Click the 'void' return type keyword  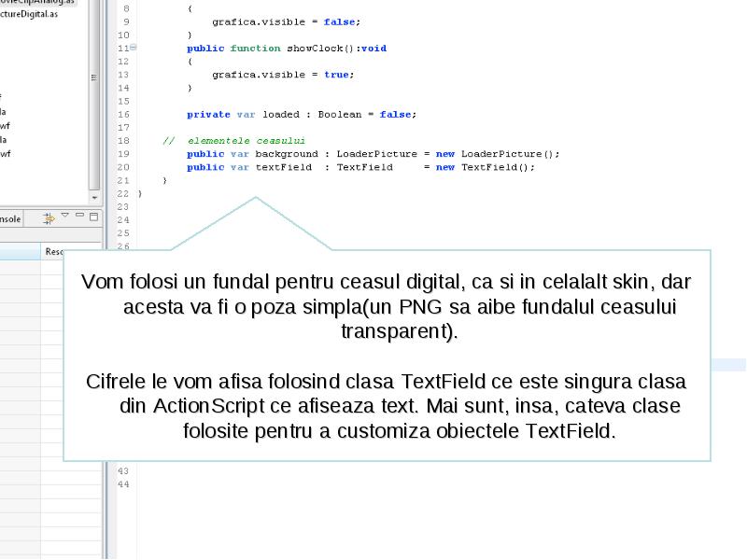coord(374,49)
